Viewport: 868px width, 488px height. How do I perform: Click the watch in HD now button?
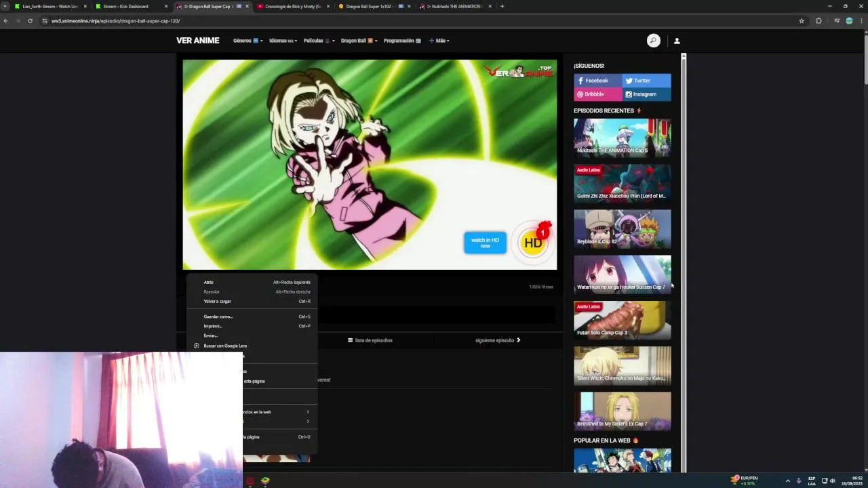coord(485,243)
